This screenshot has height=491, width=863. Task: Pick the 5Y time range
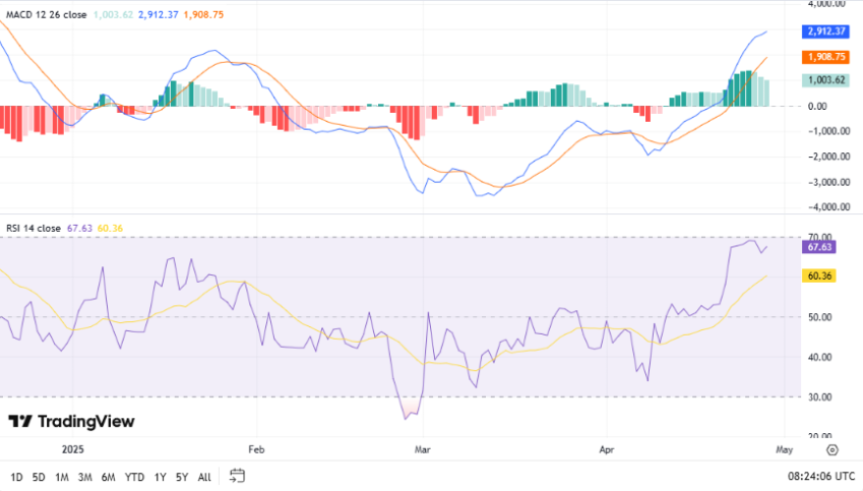181,477
